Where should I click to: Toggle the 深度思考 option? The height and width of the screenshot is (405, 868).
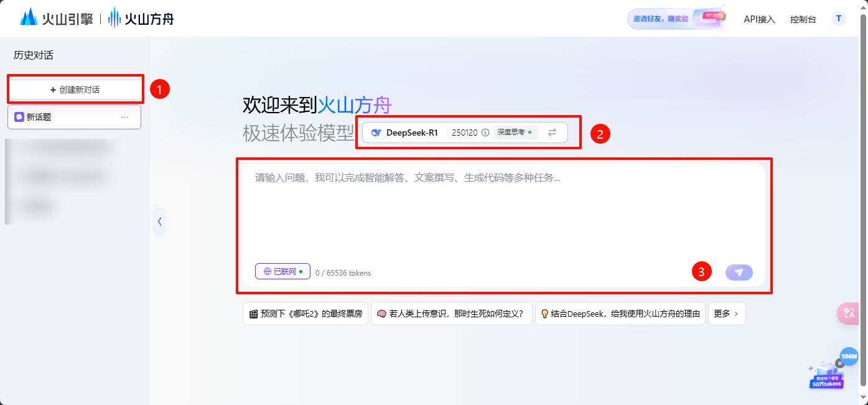click(x=515, y=133)
